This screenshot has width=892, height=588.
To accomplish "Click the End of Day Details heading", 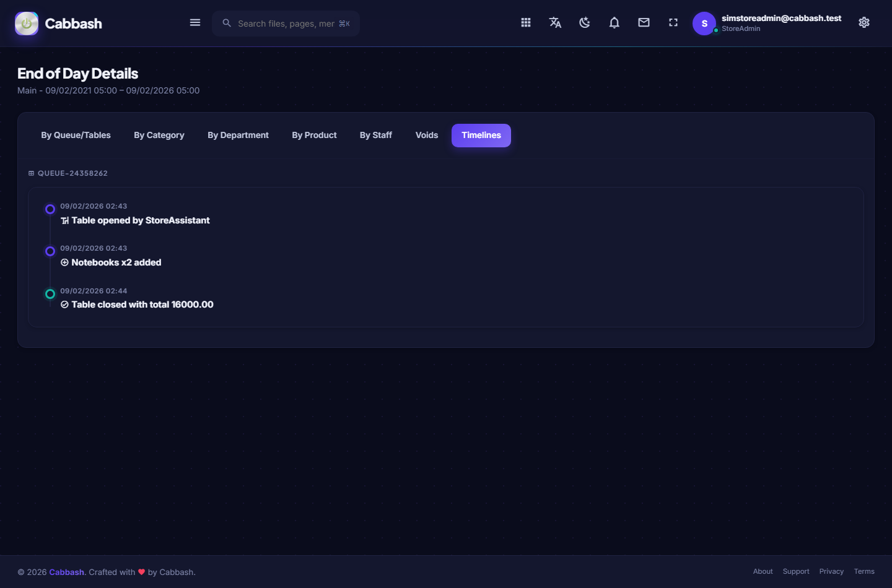I will (x=77, y=74).
